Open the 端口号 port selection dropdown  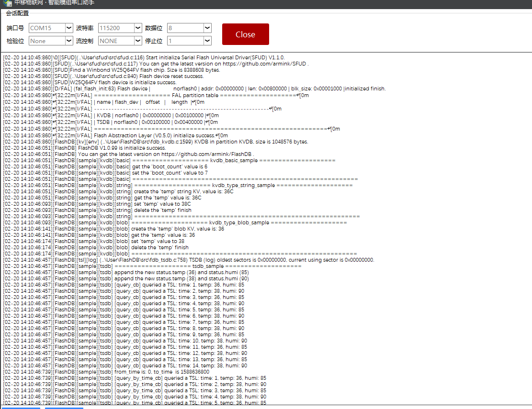pos(68,28)
